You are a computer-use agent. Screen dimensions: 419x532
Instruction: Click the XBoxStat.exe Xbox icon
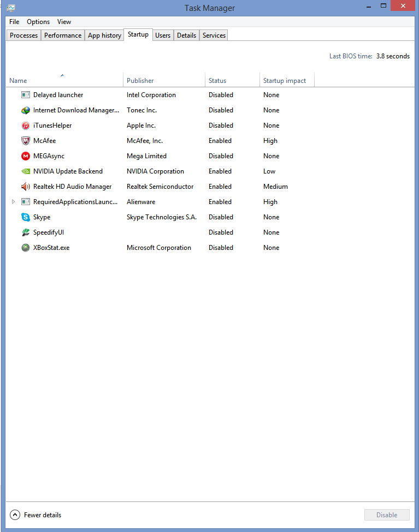[x=26, y=248]
